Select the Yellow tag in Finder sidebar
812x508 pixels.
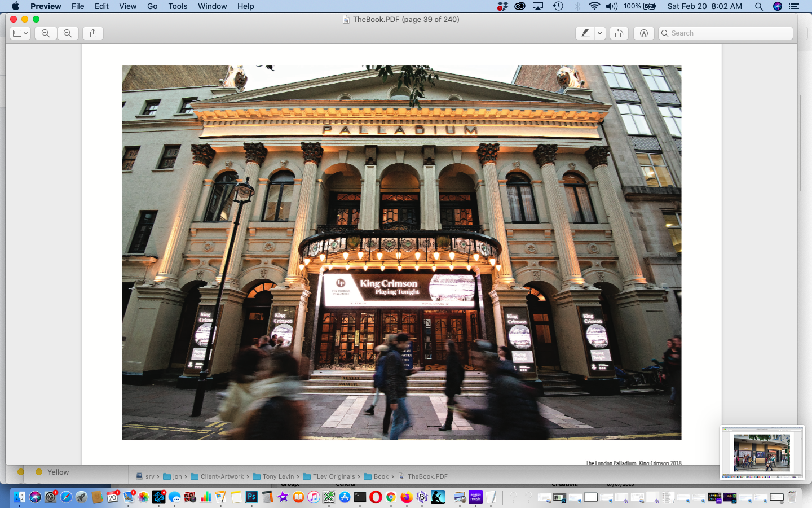coord(52,472)
